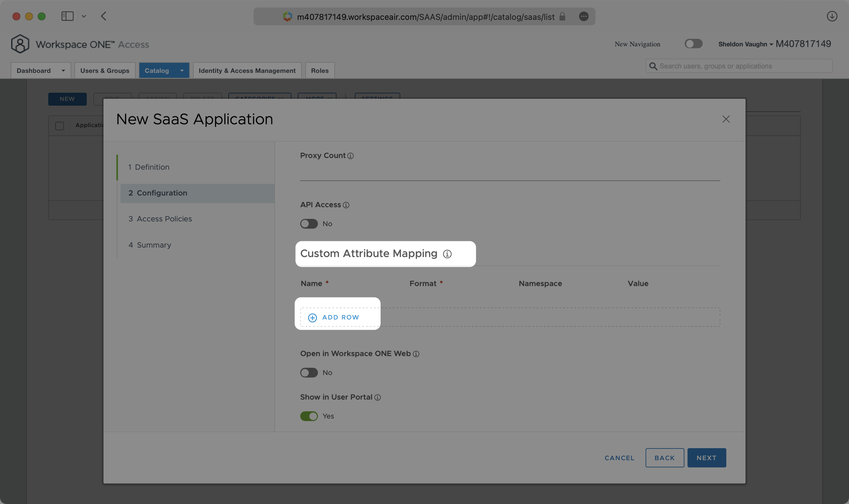
Task: Expand the Dashboard tab dropdown arrow
Action: 63,71
